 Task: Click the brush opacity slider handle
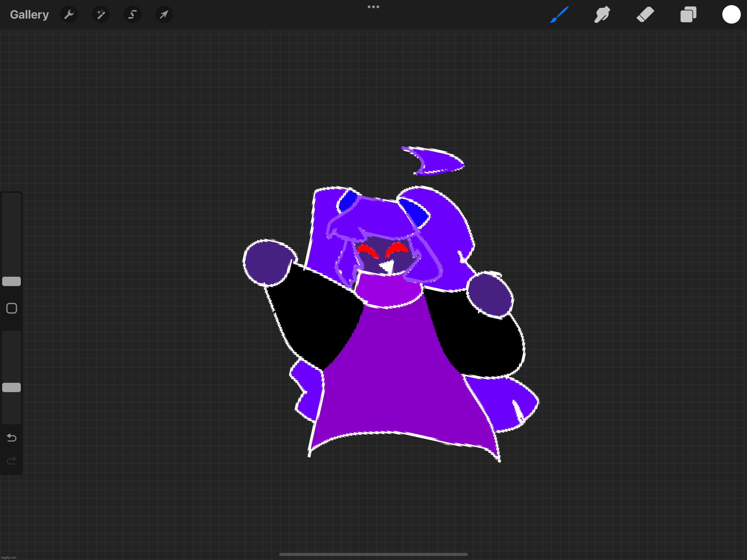pos(11,387)
